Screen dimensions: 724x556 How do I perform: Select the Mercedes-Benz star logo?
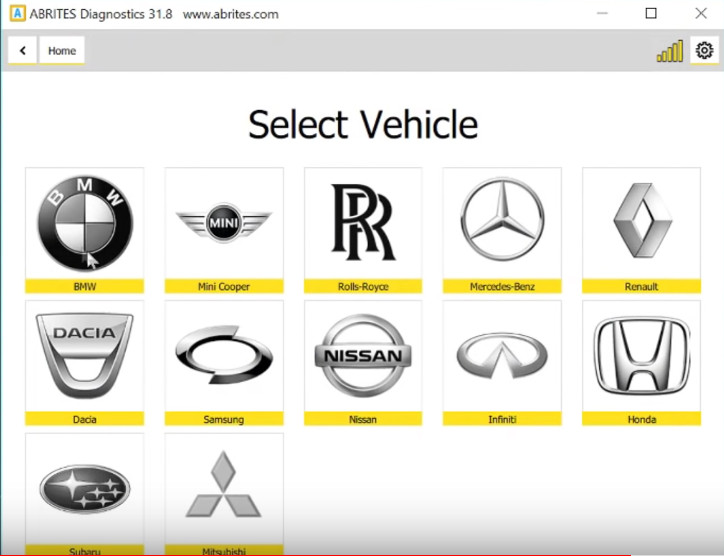[502, 219]
